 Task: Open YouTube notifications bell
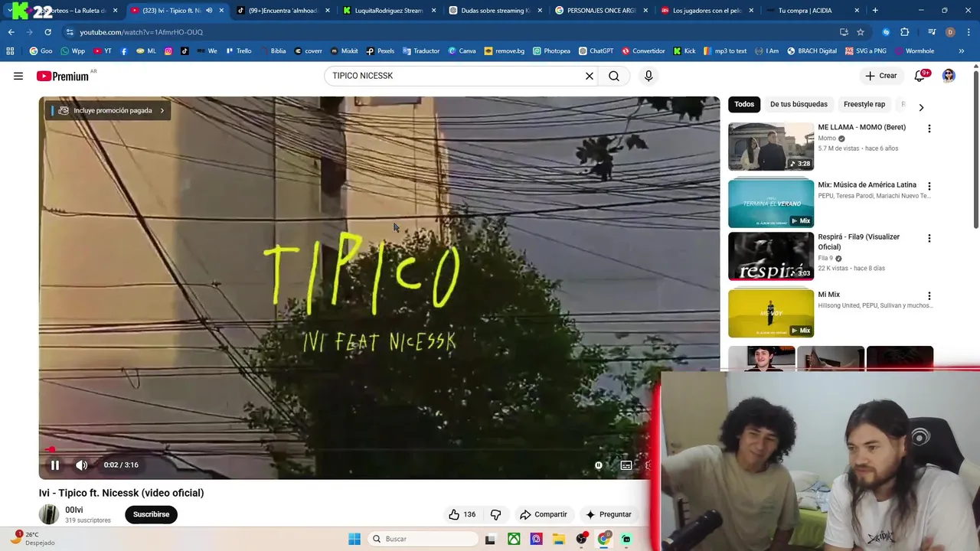(x=920, y=76)
